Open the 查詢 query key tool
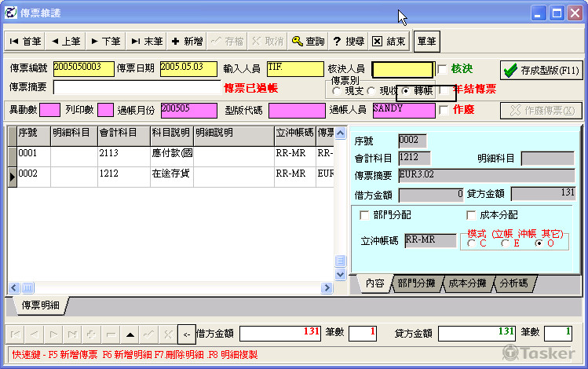 [308, 42]
